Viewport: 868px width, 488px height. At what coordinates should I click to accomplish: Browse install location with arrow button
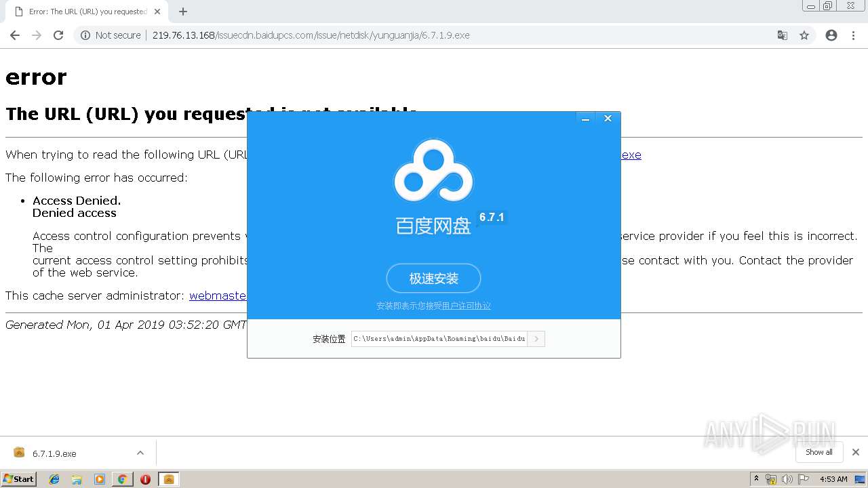[x=536, y=339]
